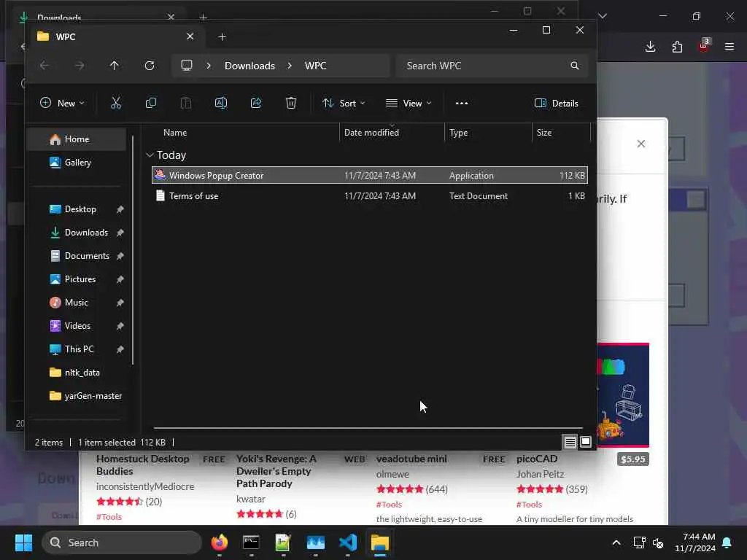Image resolution: width=747 pixels, height=560 pixels.
Task: Go up one folder level
Action: 114,65
